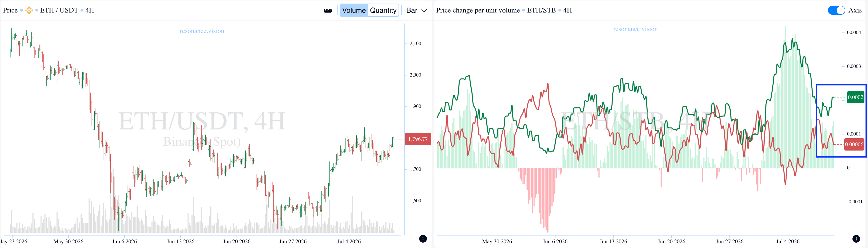Select the Volume mode option

pyautogui.click(x=354, y=10)
